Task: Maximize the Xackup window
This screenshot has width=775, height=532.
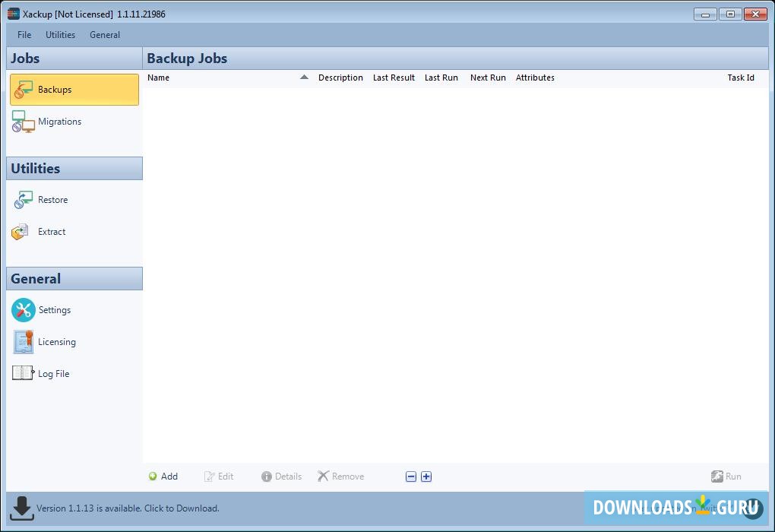Action: (730, 14)
